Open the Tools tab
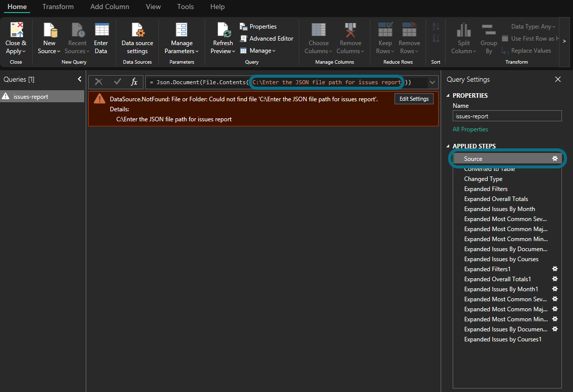The image size is (573, 392). click(x=185, y=7)
